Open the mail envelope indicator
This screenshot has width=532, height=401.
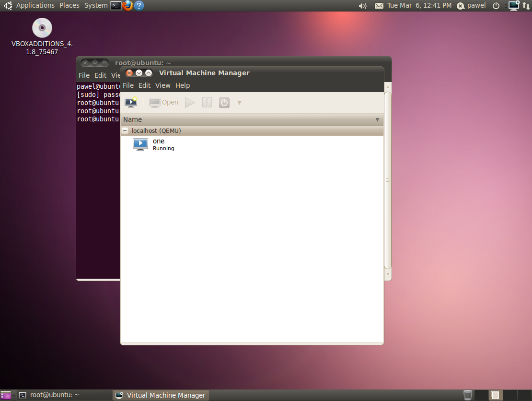[379, 6]
